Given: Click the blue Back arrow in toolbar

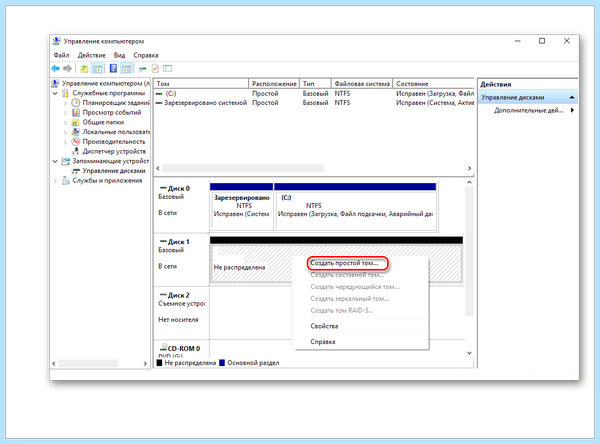Looking at the screenshot, I should (x=55, y=69).
